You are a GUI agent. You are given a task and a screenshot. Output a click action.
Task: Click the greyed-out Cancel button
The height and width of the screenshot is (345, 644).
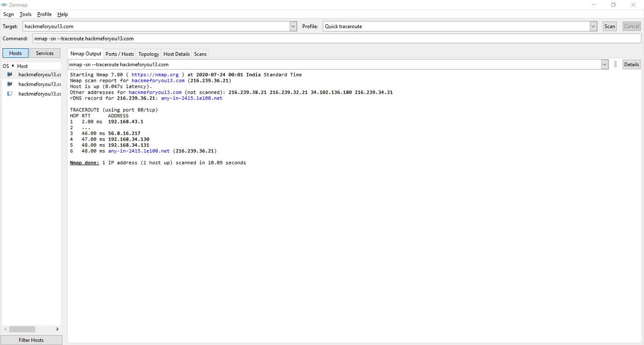[631, 26]
